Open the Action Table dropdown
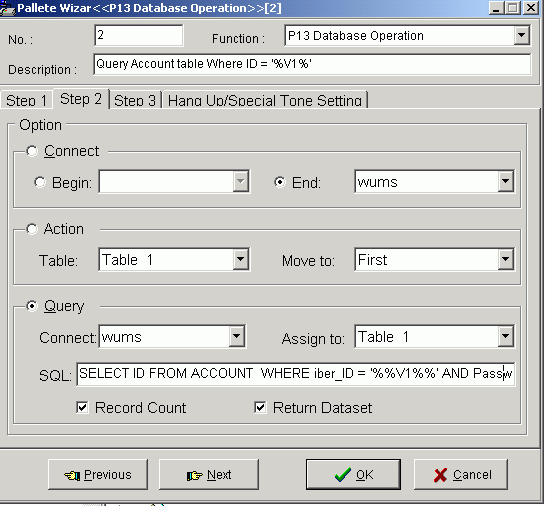The width and height of the screenshot is (545, 506). click(241, 259)
